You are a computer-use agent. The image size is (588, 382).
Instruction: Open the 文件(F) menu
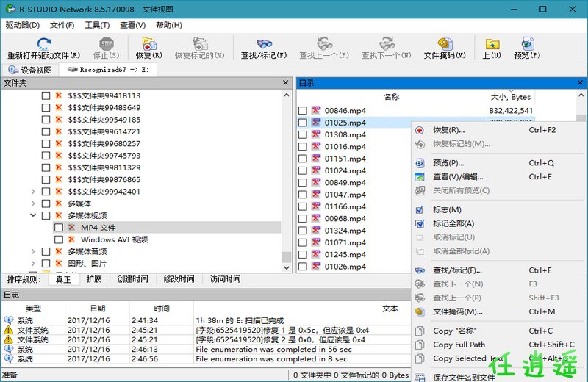click(62, 25)
